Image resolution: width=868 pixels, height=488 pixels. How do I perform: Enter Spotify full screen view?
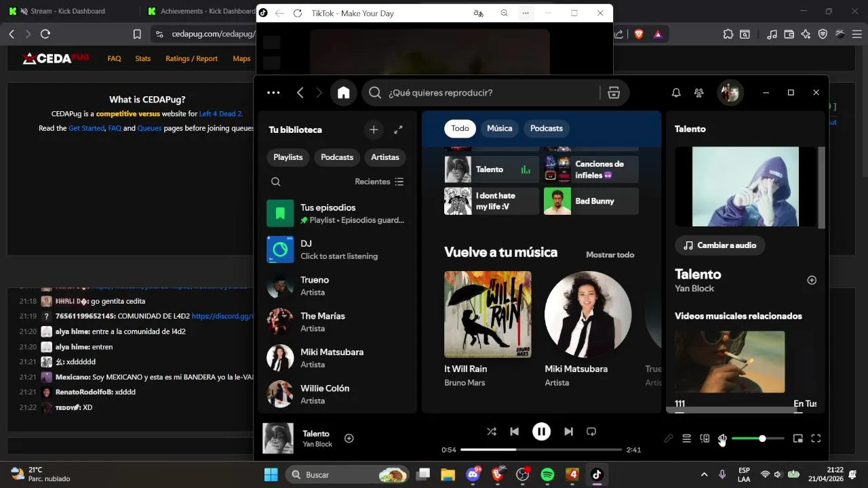pos(816,439)
